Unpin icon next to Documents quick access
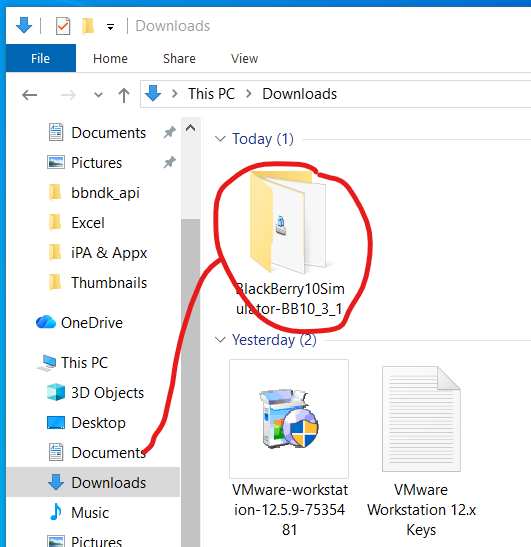 pyautogui.click(x=170, y=132)
